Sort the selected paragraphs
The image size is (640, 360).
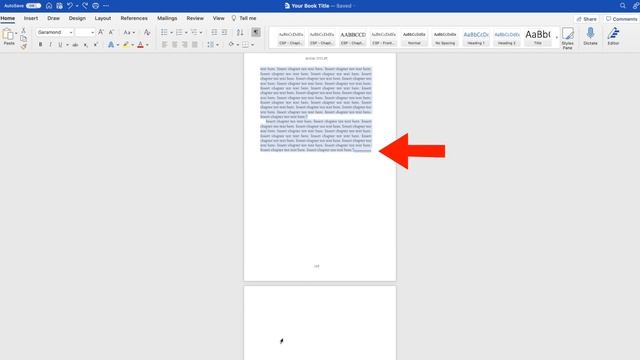tap(240, 32)
